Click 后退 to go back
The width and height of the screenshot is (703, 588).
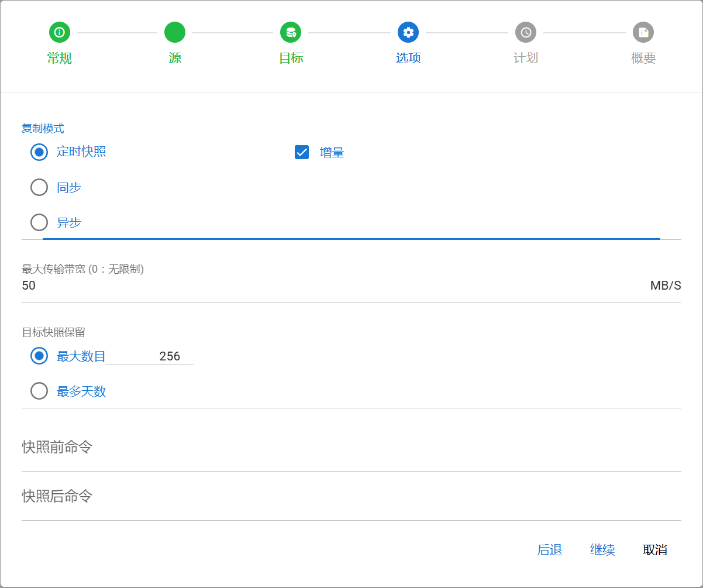click(550, 550)
